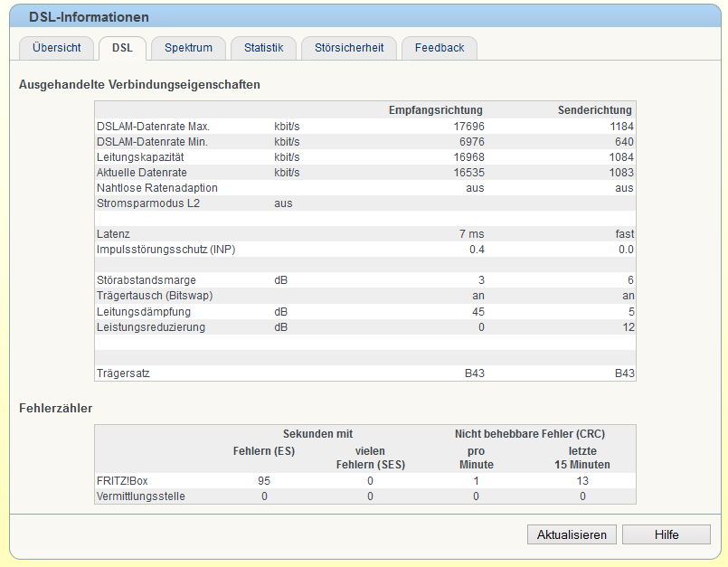Select the DSLAM-Datenrate Min. row label
This screenshot has height=567, width=728.
coord(152,142)
